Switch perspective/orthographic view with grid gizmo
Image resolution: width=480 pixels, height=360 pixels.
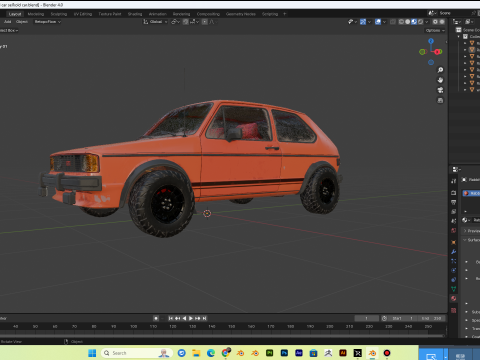(x=440, y=100)
